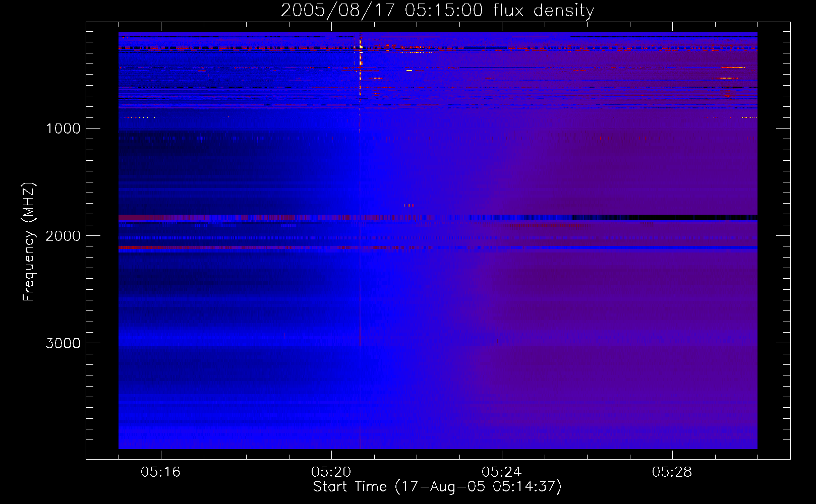The image size is (816, 504).
Task: Click the 05:24 time tick label
Action: (502, 472)
